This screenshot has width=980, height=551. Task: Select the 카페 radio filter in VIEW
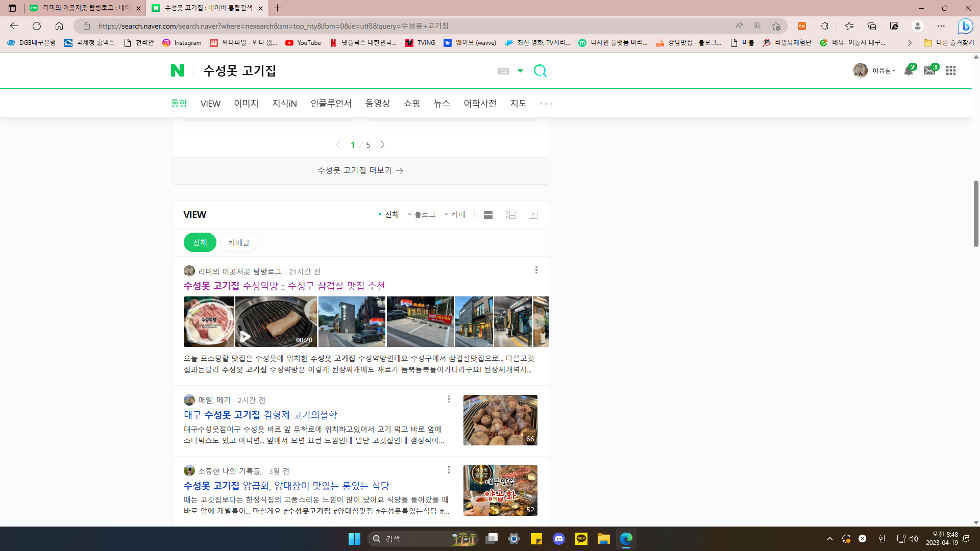455,214
